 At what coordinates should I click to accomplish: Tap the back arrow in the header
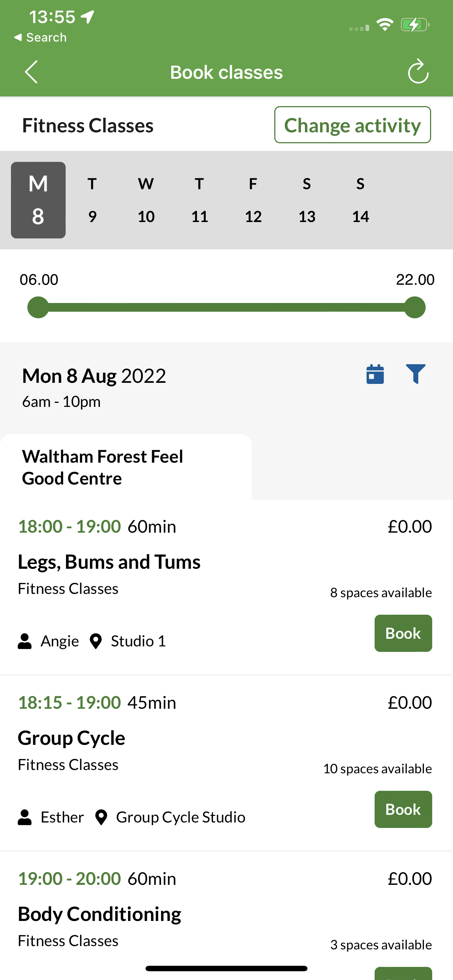(31, 72)
